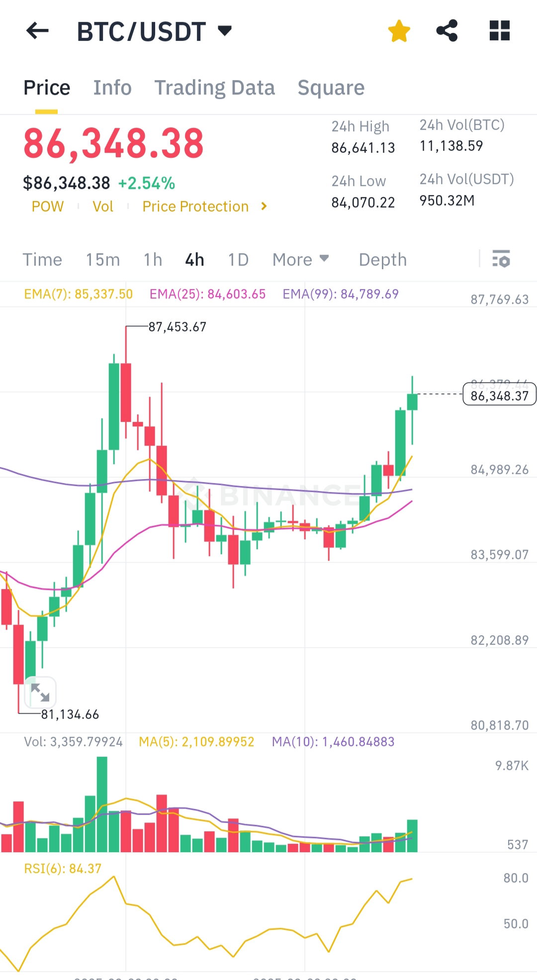Tap the POW tag link
The width and height of the screenshot is (537, 980).
tap(48, 206)
